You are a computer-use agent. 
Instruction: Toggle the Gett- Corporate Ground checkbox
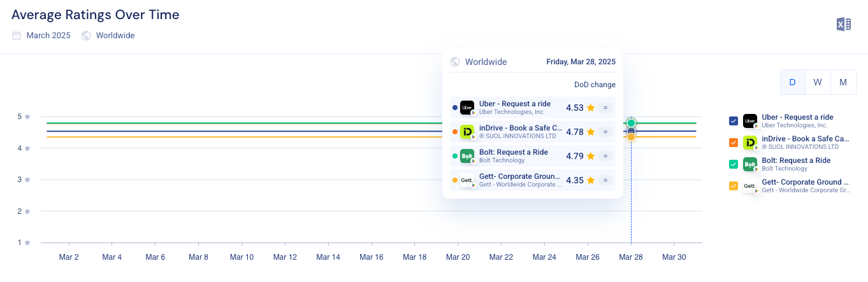point(733,186)
